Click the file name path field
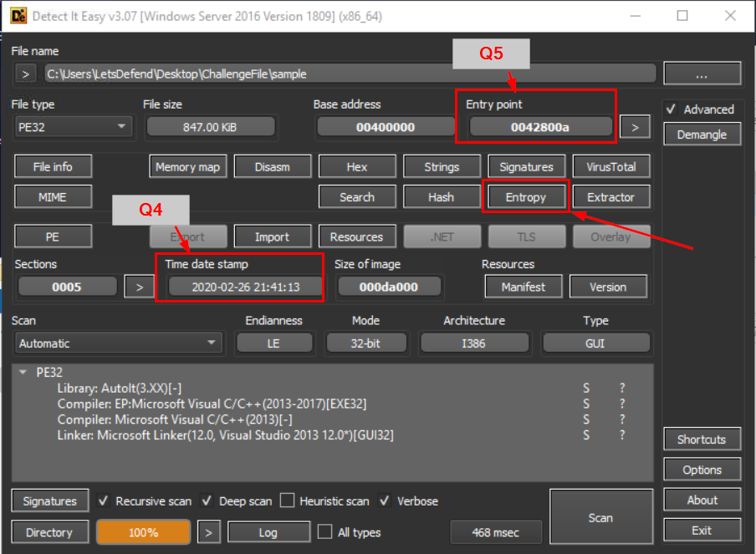The image size is (756, 554). [x=349, y=74]
